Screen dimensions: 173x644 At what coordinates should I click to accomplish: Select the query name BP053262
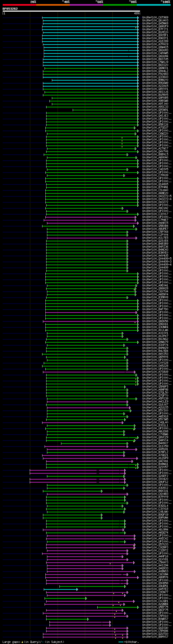(x=10, y=9)
